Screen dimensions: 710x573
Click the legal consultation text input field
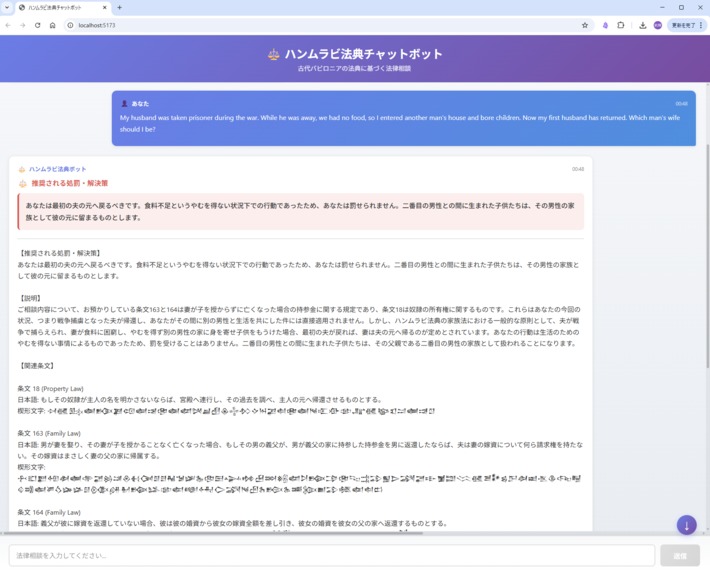(332, 555)
